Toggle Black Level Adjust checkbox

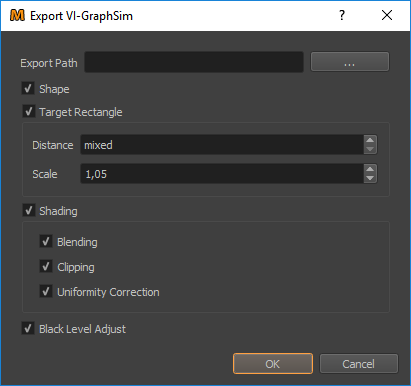(x=28, y=328)
